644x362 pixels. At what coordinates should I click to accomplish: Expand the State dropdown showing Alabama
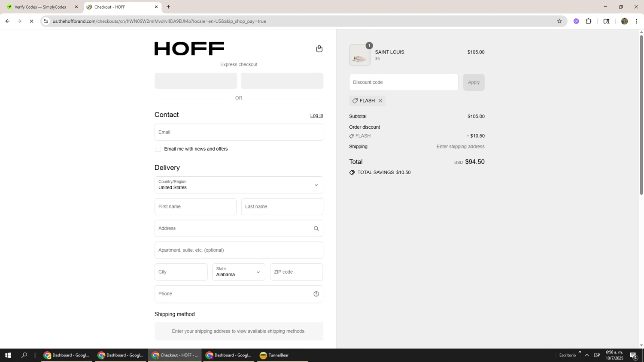239,272
